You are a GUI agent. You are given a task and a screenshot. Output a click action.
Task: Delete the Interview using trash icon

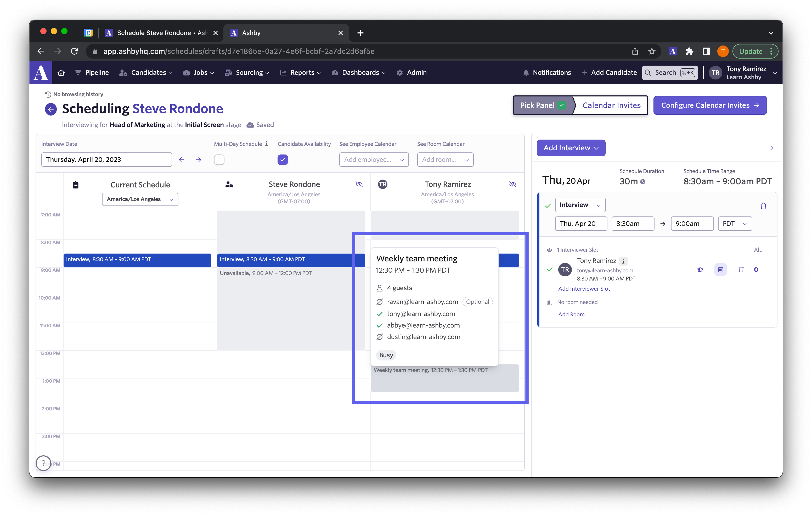763,206
